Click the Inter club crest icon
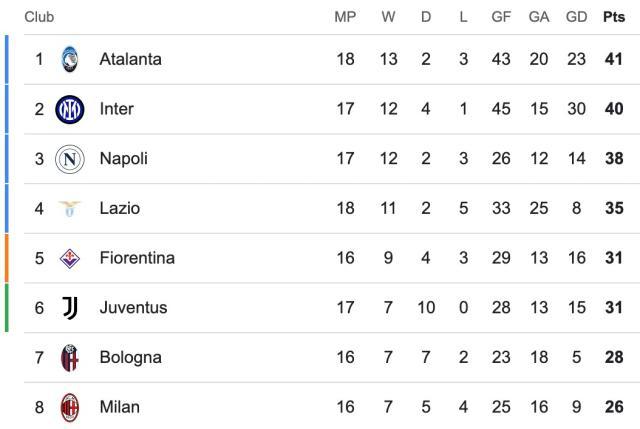This screenshot has height=429, width=640. (x=70, y=108)
